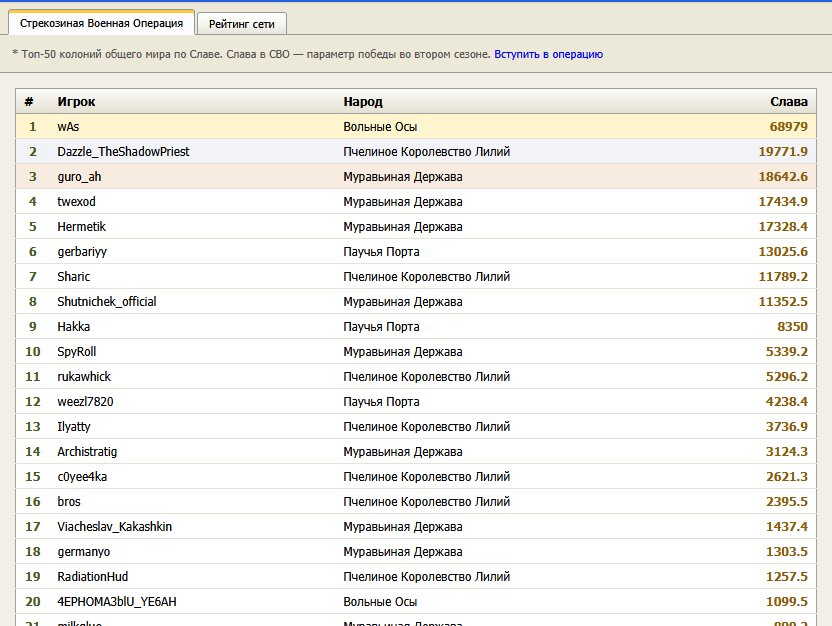
Task: Select the score 8350
Action: click(792, 326)
